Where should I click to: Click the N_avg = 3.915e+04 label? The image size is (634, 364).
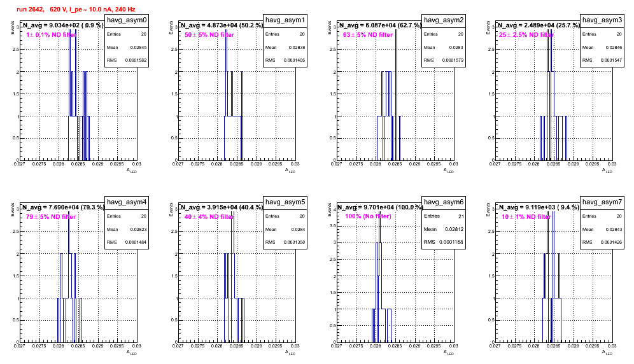tap(222, 207)
